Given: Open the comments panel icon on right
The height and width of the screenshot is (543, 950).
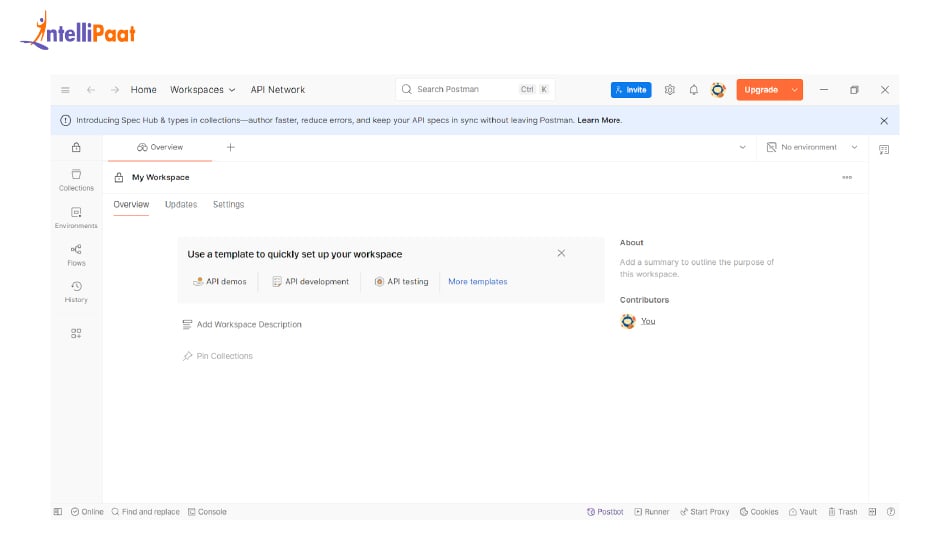Looking at the screenshot, I should click(884, 150).
